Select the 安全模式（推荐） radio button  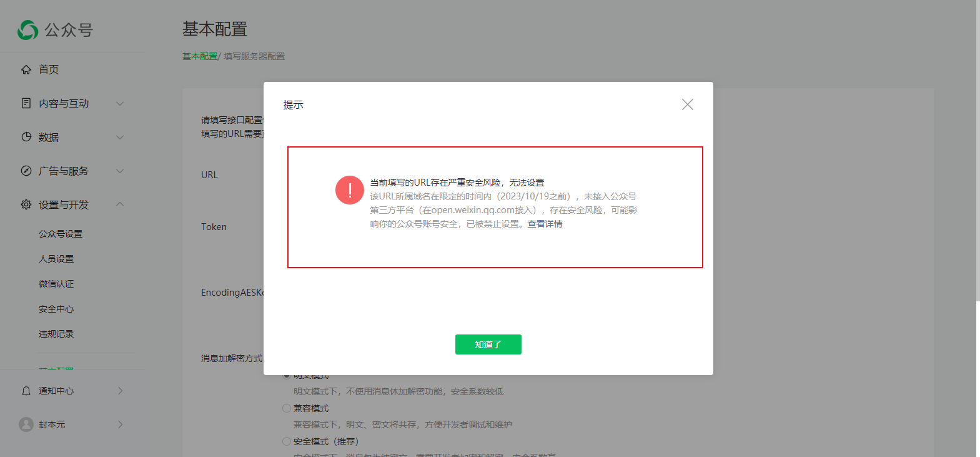[x=287, y=441]
